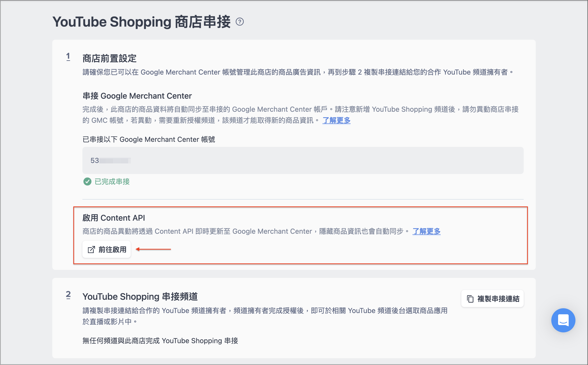This screenshot has width=588, height=365.
Task: Click the 商店前置設定 step heading
Action: click(x=109, y=58)
